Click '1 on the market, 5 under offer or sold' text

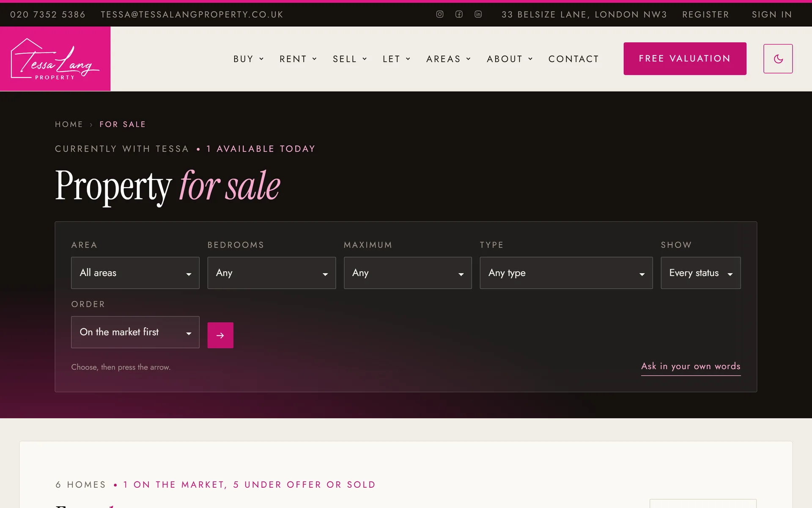pyautogui.click(x=250, y=485)
